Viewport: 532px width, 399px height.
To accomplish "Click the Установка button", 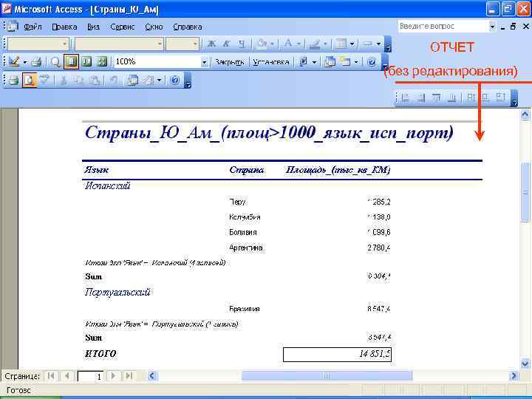I will (270, 62).
